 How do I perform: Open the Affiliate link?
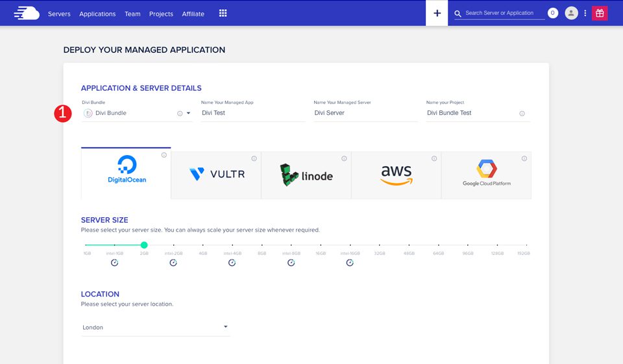tap(193, 14)
